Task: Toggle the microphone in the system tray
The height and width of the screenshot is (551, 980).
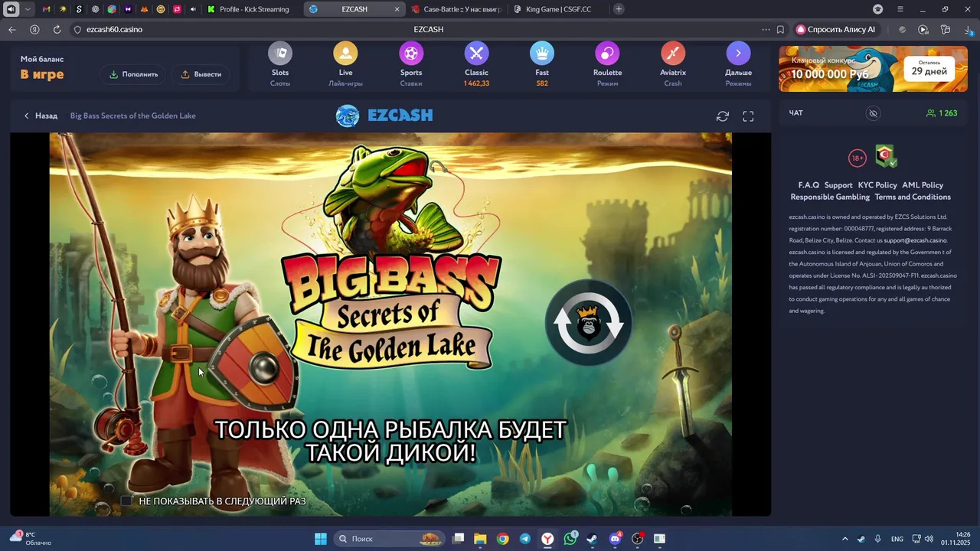Action: tap(878, 539)
